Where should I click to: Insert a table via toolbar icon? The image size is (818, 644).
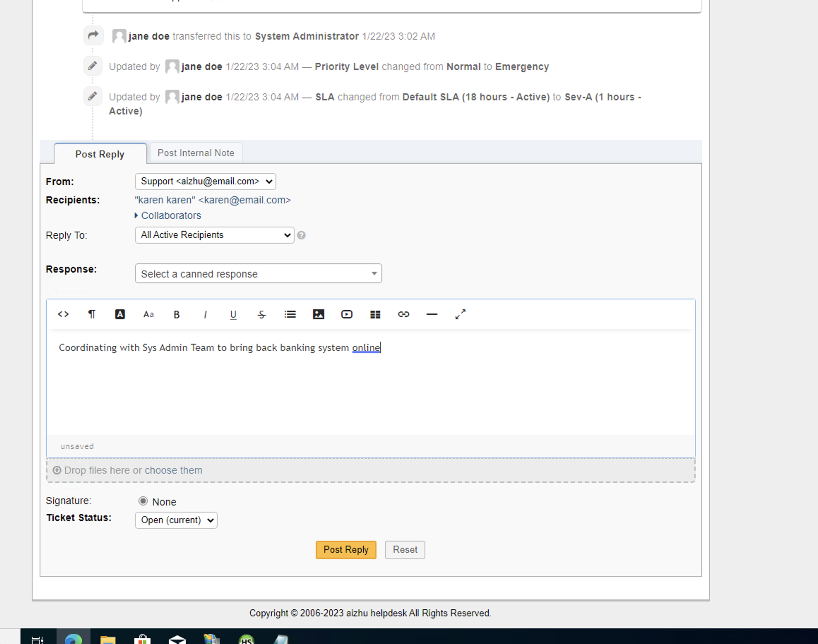click(375, 314)
